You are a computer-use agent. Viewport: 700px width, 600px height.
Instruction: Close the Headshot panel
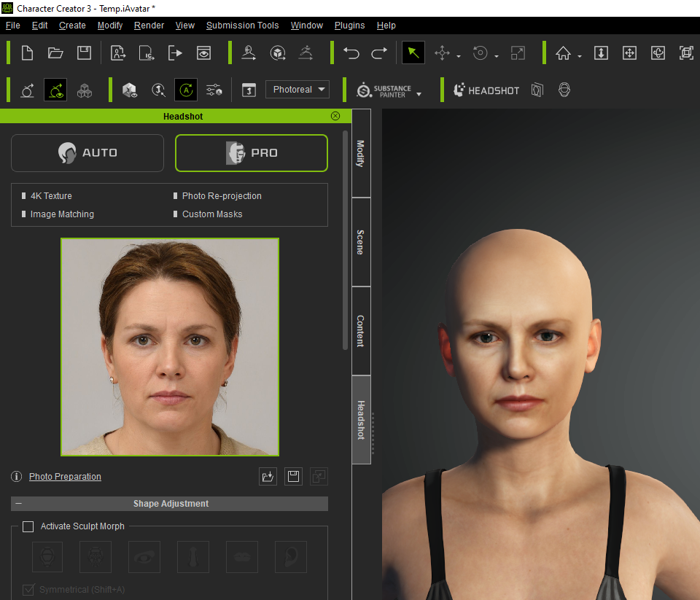(335, 116)
